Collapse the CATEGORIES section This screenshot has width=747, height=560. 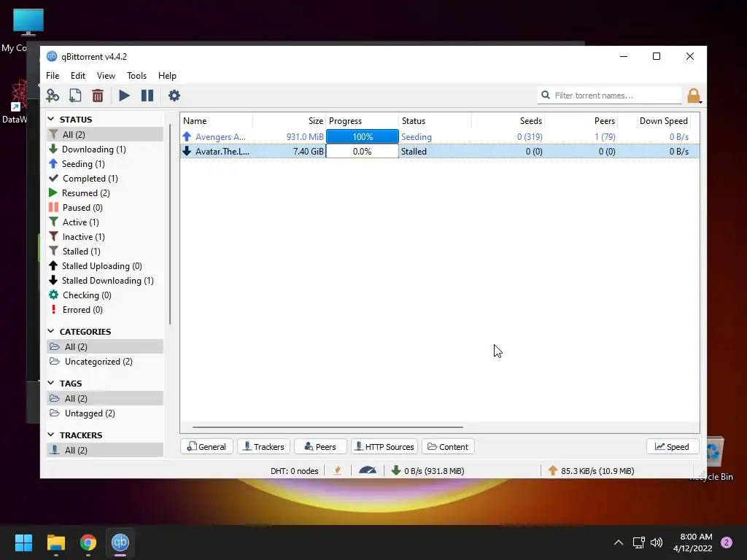click(51, 331)
